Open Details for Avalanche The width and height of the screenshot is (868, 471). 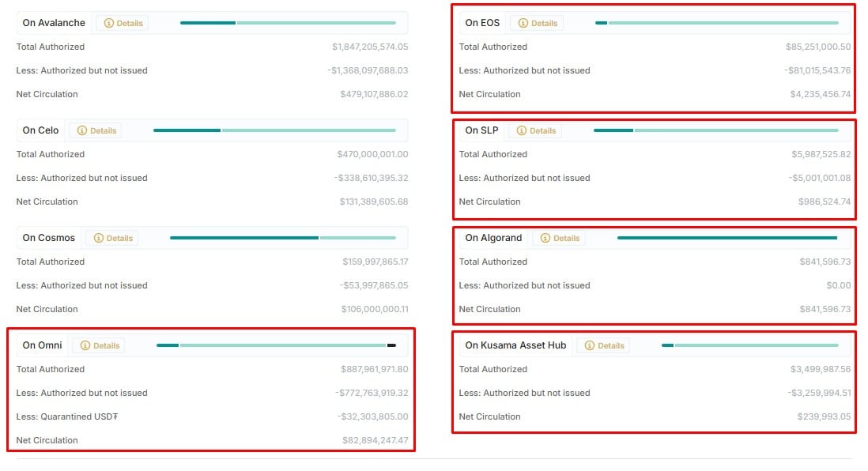123,23
